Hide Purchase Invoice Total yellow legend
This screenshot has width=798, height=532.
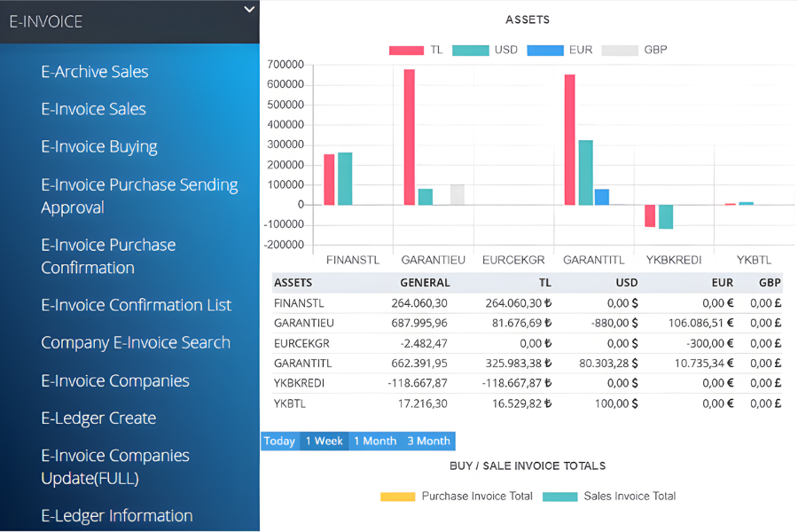[398, 497]
